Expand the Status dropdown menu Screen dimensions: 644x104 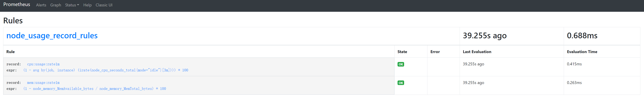point(72,5)
